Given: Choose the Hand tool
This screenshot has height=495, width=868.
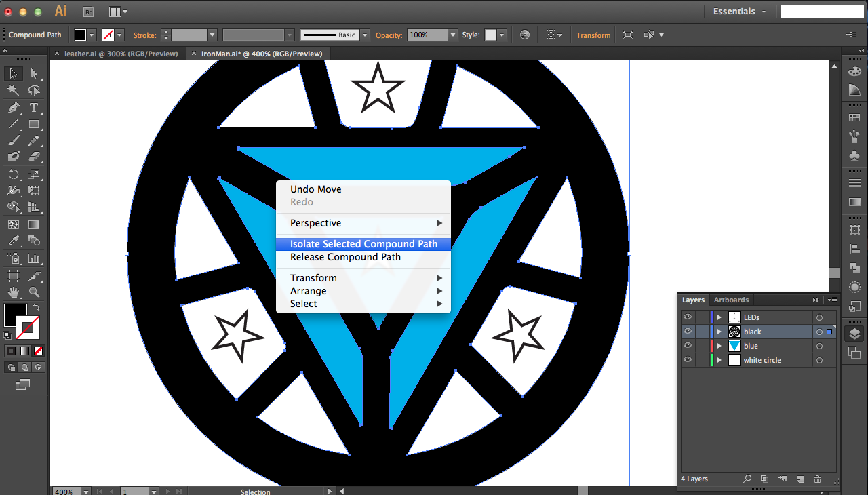Looking at the screenshot, I should pos(14,293).
